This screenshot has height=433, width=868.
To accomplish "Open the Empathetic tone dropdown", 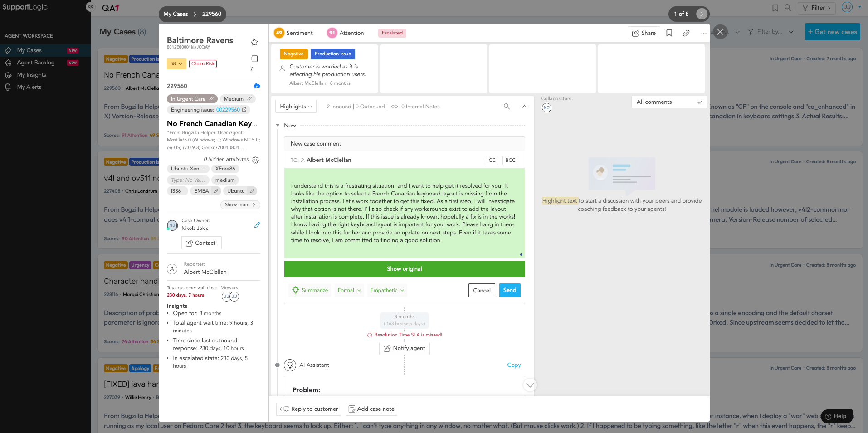I will click(387, 290).
